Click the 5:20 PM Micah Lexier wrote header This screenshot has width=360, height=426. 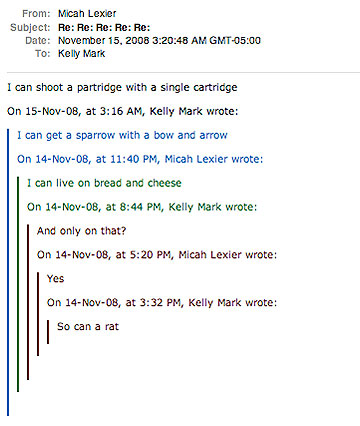coord(157,255)
